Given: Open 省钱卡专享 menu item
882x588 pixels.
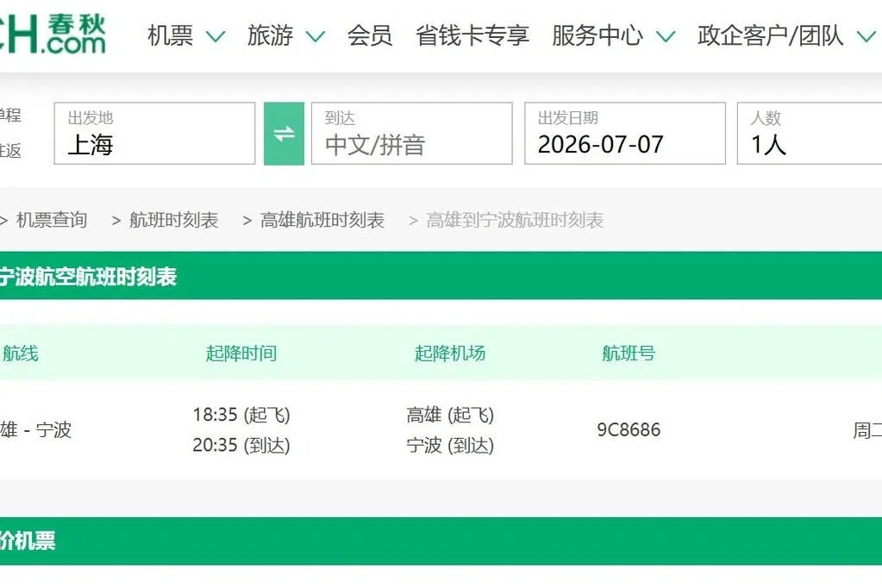Looking at the screenshot, I should point(472,35).
